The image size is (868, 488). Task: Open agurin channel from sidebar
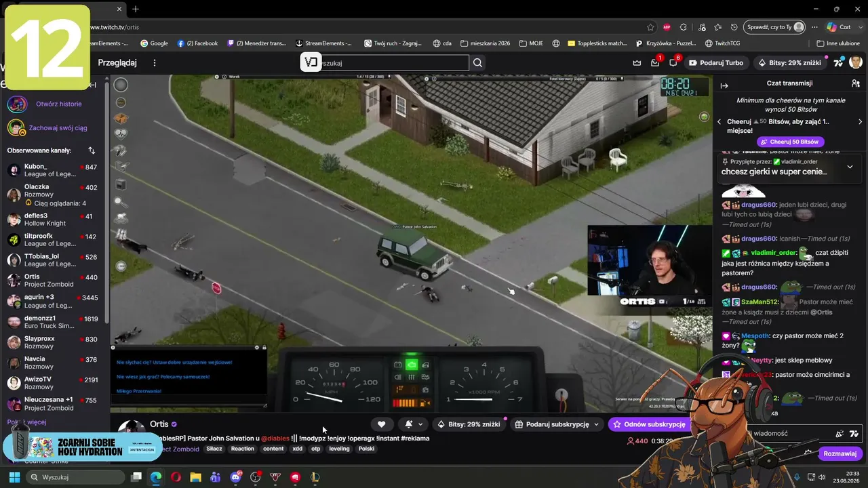click(53, 301)
